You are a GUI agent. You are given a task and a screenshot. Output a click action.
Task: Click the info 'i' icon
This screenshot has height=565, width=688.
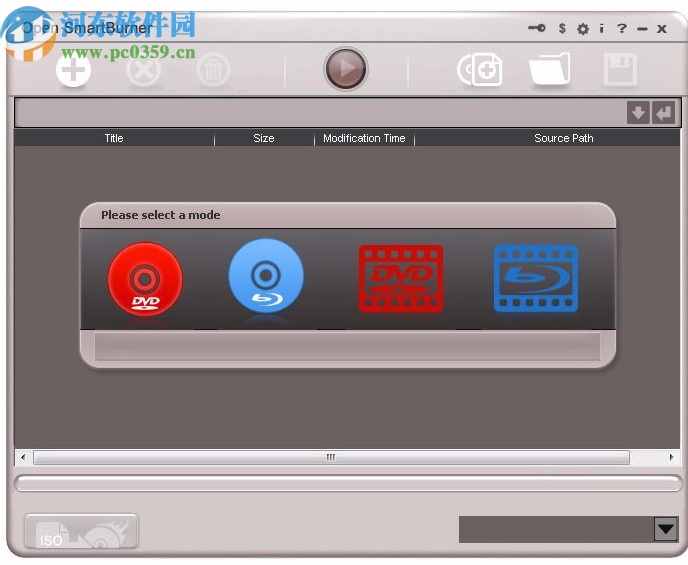(x=601, y=29)
